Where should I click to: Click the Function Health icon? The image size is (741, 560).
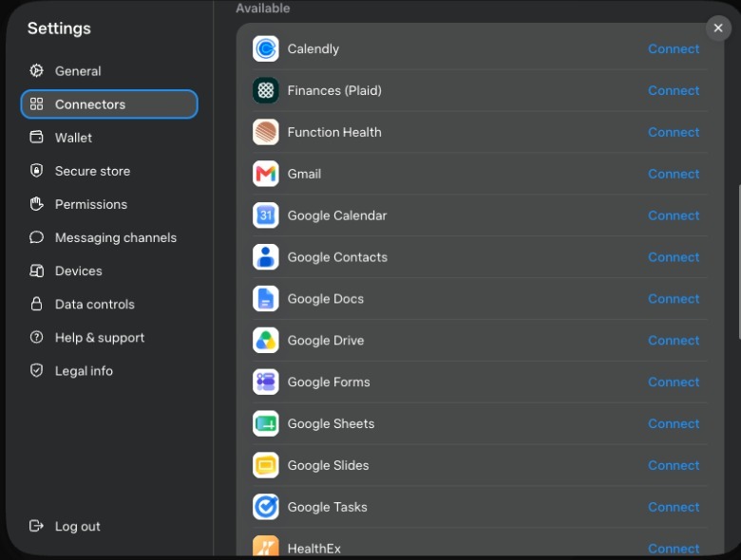click(266, 132)
